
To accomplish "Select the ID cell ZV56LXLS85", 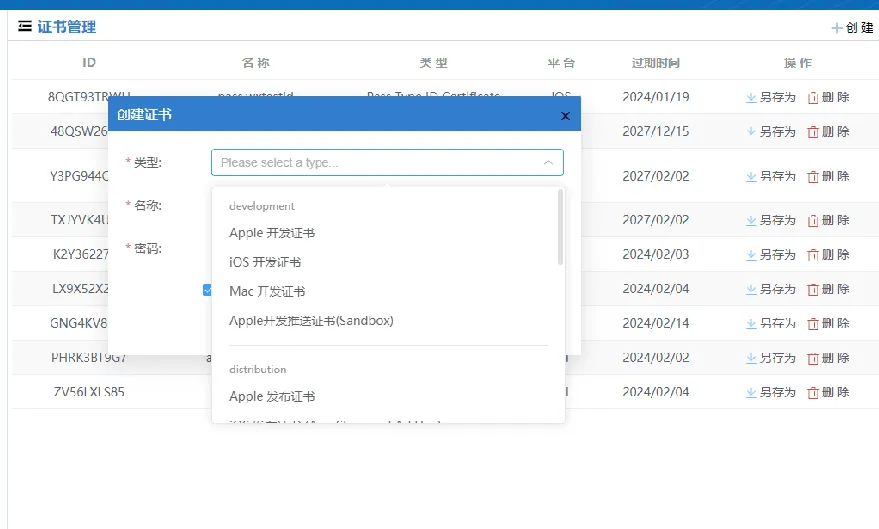I will (89, 392).
